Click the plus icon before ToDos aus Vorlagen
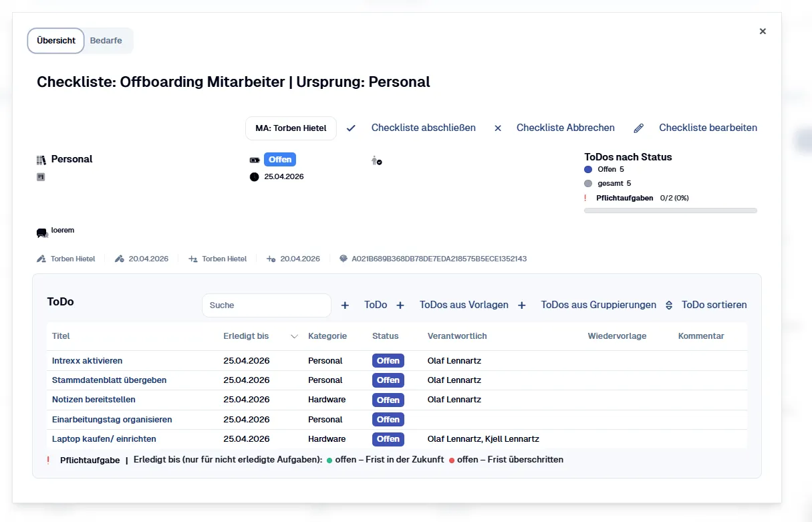 (x=400, y=305)
